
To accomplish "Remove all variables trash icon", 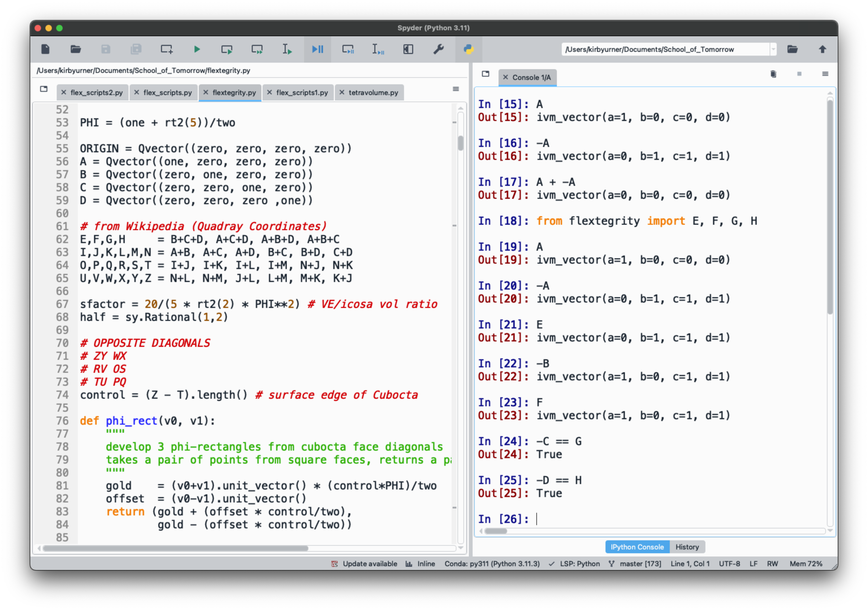I will click(x=773, y=74).
